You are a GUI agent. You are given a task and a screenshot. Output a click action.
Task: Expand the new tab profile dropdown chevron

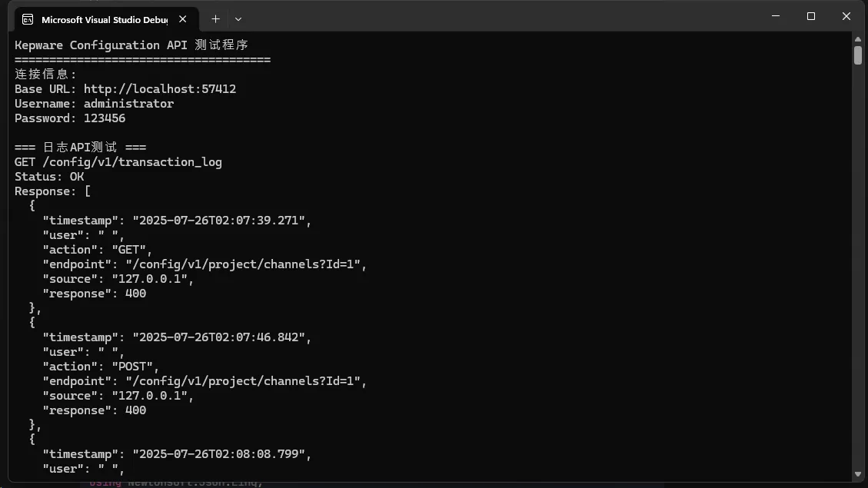238,19
